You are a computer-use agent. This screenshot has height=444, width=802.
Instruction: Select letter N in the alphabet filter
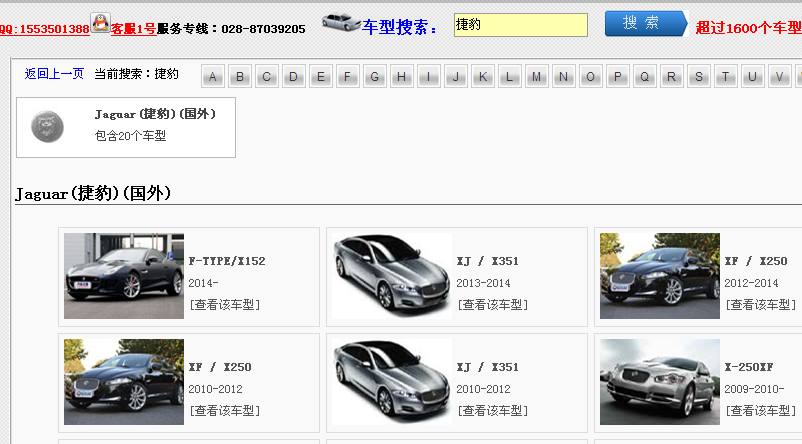click(564, 76)
